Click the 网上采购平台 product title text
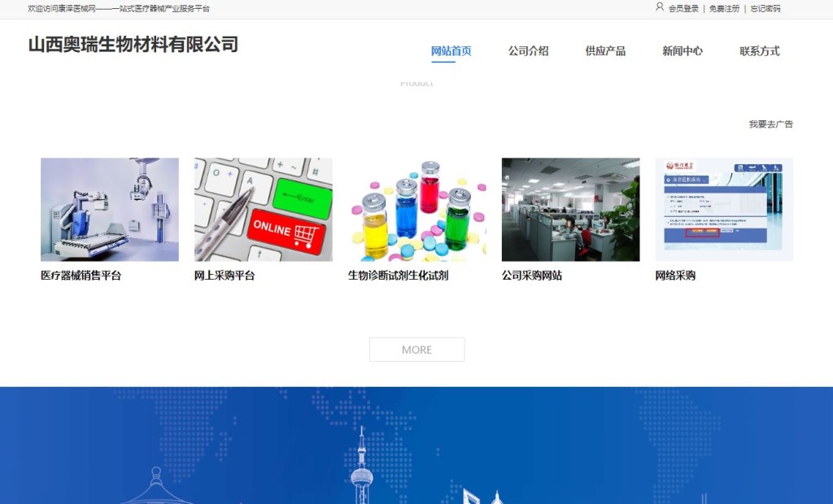833x504 pixels. click(x=225, y=276)
